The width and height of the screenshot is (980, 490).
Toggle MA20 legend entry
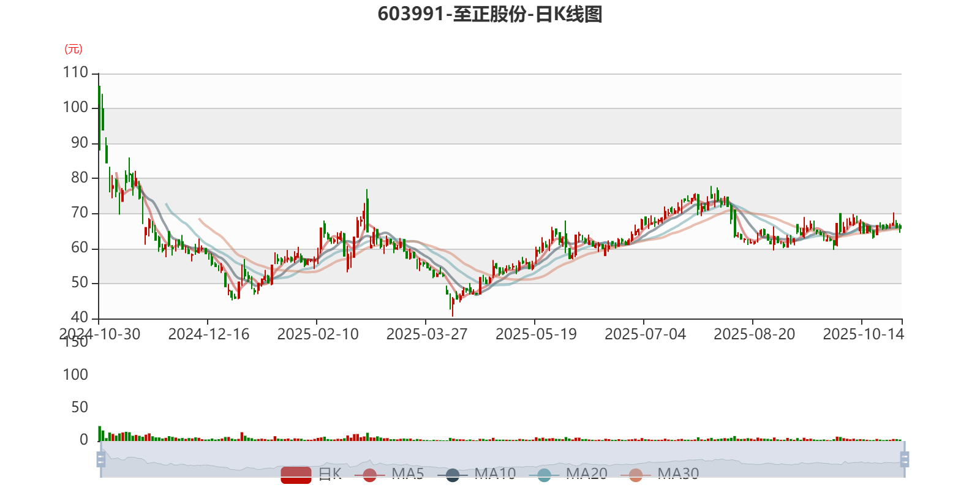point(568,474)
